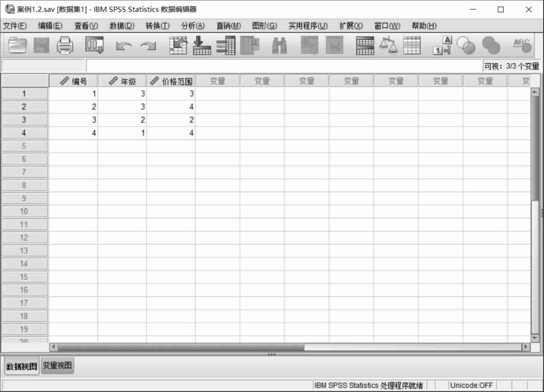Undo the last action
544x392 pixels.
(124, 46)
